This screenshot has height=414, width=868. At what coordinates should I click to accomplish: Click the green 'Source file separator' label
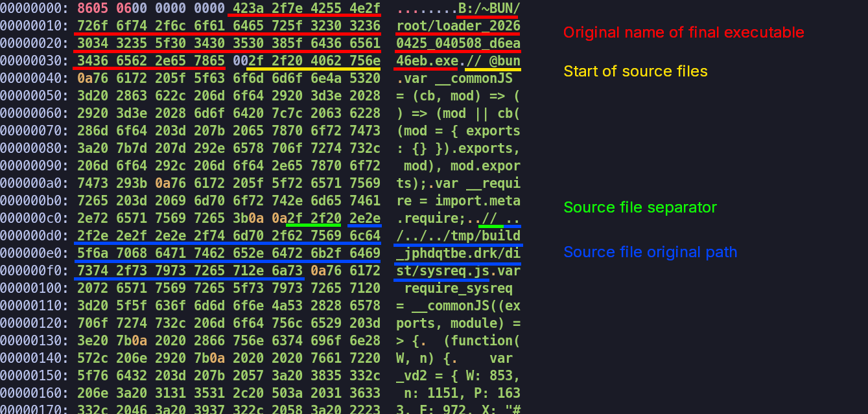click(640, 207)
